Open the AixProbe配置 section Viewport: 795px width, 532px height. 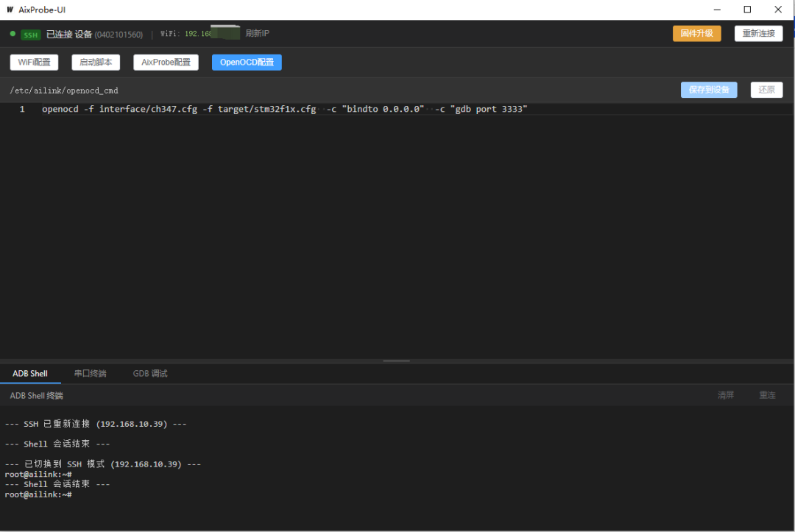[x=166, y=63]
